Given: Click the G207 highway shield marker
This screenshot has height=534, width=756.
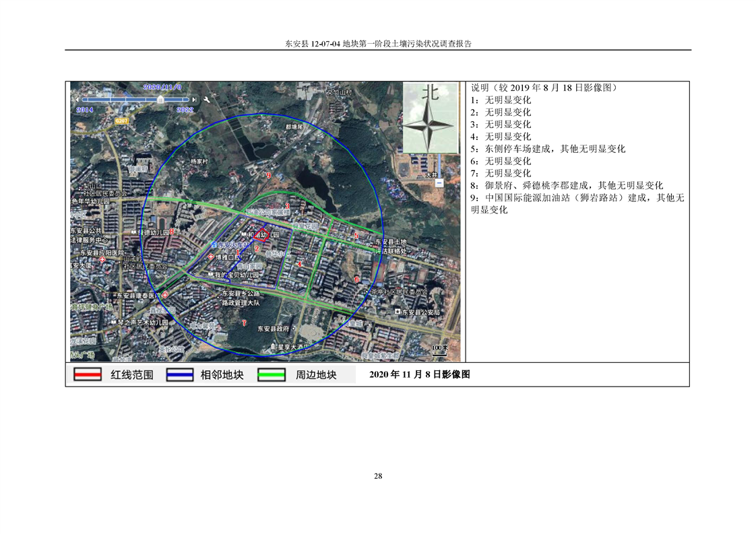Looking at the screenshot, I should pyautogui.click(x=121, y=121).
